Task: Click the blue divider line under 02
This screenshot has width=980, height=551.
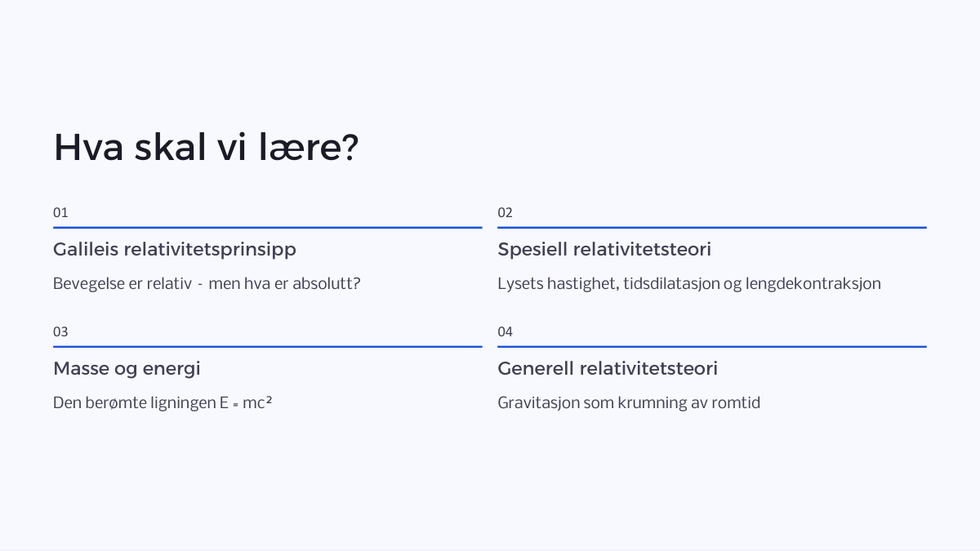Action: (x=712, y=228)
